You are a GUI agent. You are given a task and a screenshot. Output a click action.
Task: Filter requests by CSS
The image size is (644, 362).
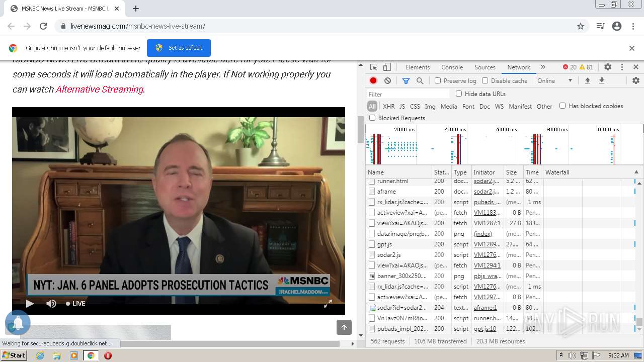pos(415,106)
